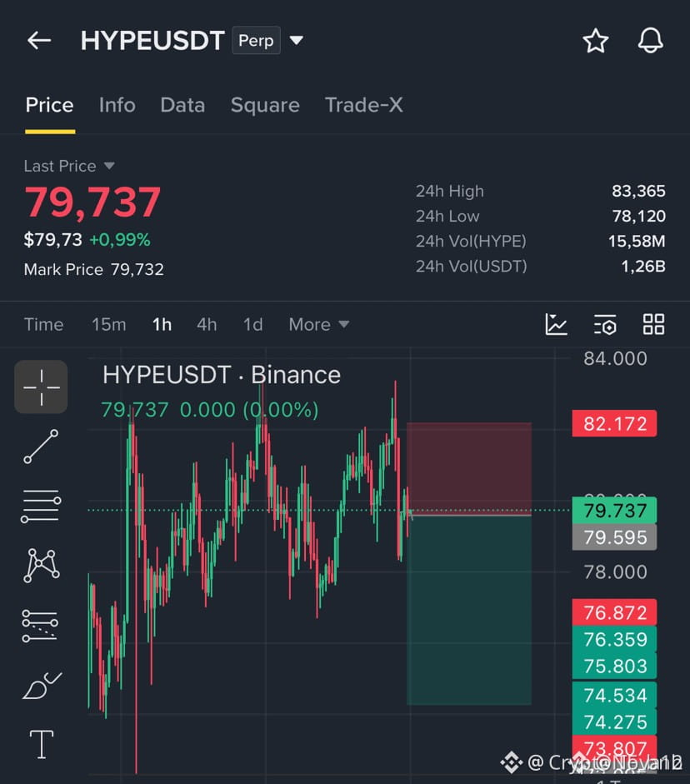
Task: Select the crosshair cursor tool
Action: (41, 387)
